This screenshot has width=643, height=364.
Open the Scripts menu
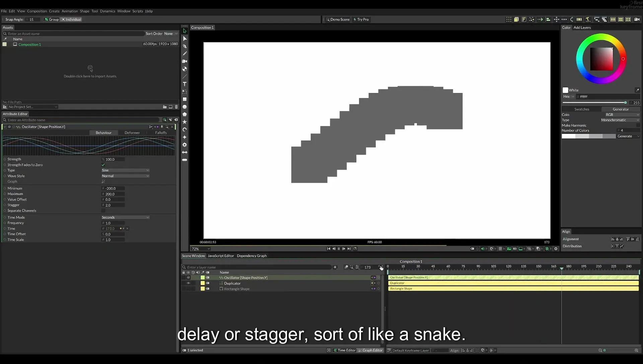(137, 11)
